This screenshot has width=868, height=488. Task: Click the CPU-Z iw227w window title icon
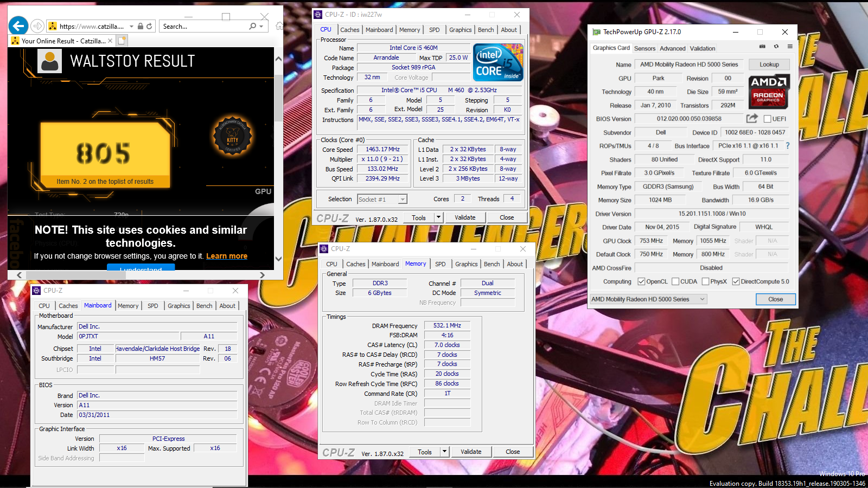point(318,15)
